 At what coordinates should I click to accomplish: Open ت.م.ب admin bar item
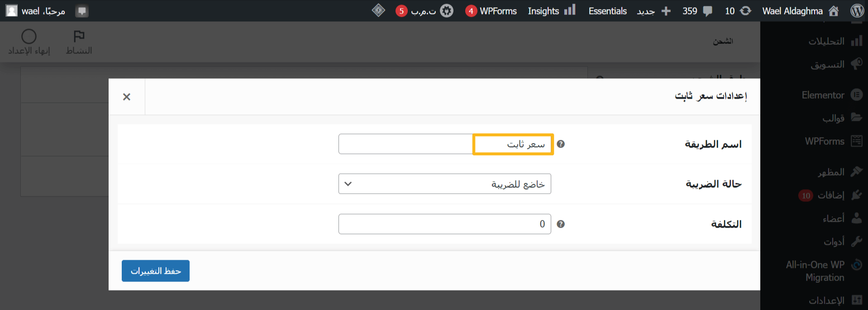click(x=424, y=11)
